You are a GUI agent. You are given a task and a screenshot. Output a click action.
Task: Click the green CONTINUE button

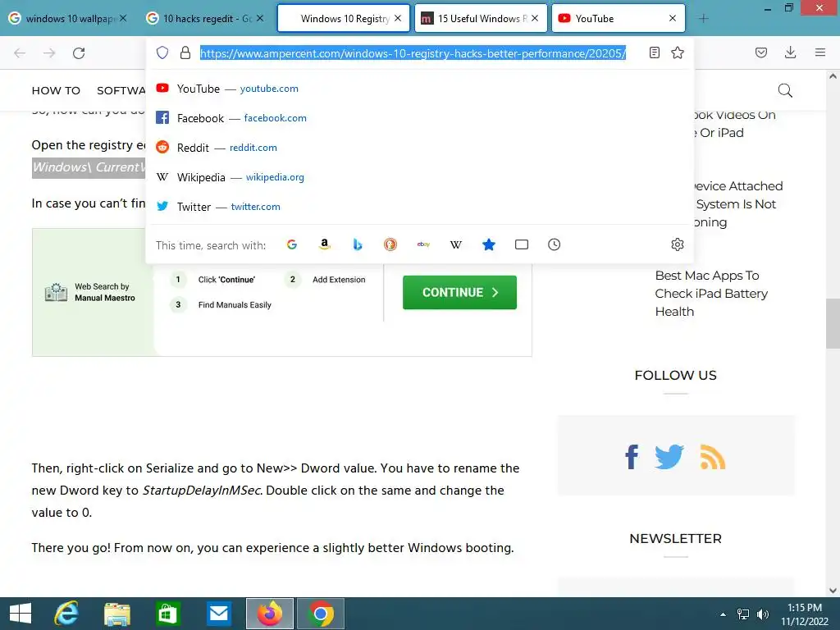pos(459,293)
